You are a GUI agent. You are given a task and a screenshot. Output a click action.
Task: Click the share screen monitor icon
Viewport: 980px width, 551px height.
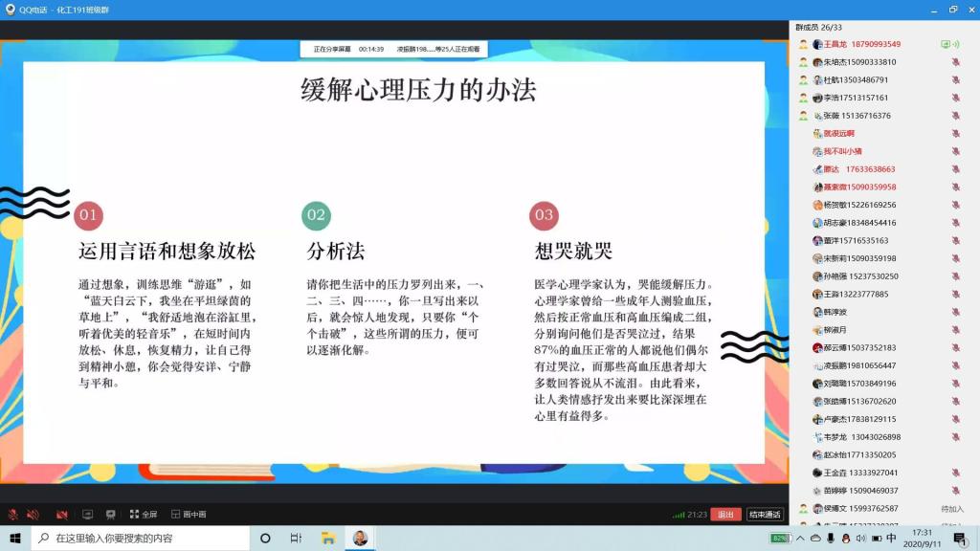click(87, 515)
